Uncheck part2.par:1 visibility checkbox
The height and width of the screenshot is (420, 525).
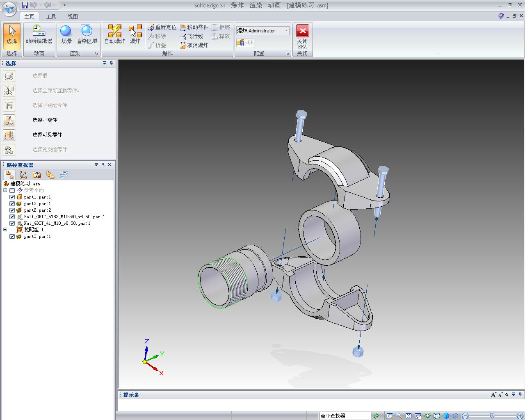(x=12, y=203)
